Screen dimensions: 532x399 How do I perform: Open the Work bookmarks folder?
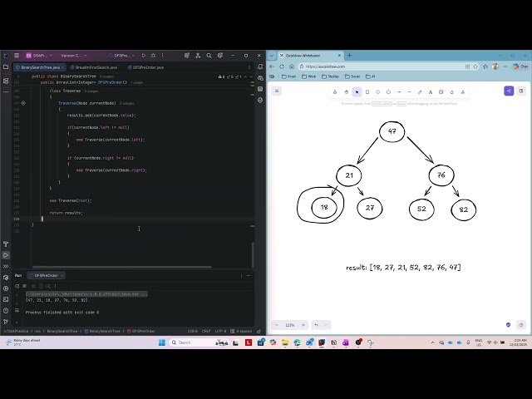pyautogui.click(x=309, y=76)
